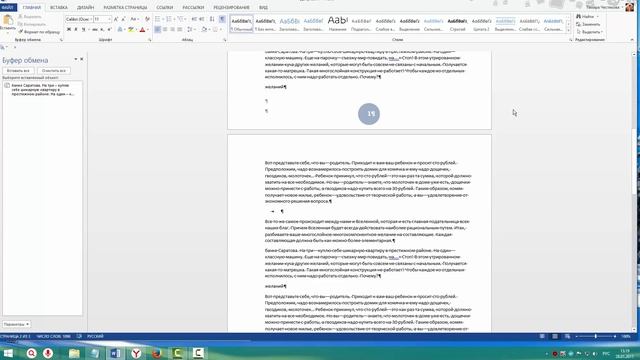Open font color dropdown arrow
This screenshot has height=360, width=640.
pos(147,29)
